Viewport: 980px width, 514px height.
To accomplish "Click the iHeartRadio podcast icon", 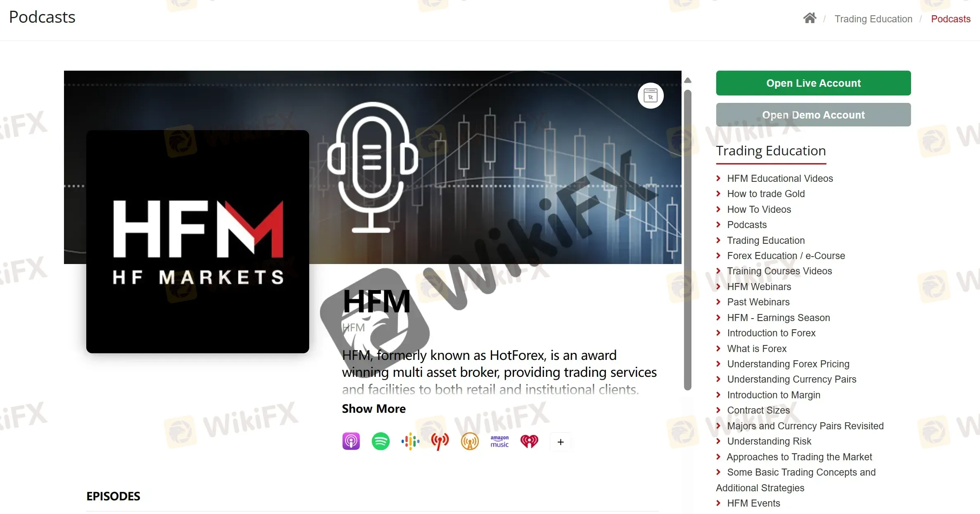I will click(530, 441).
